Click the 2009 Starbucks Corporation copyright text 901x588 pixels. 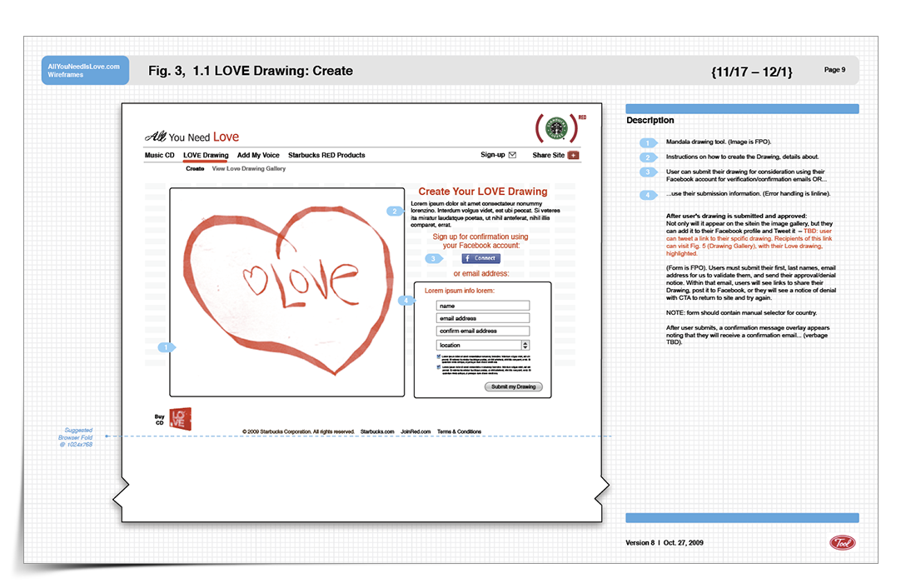(298, 431)
